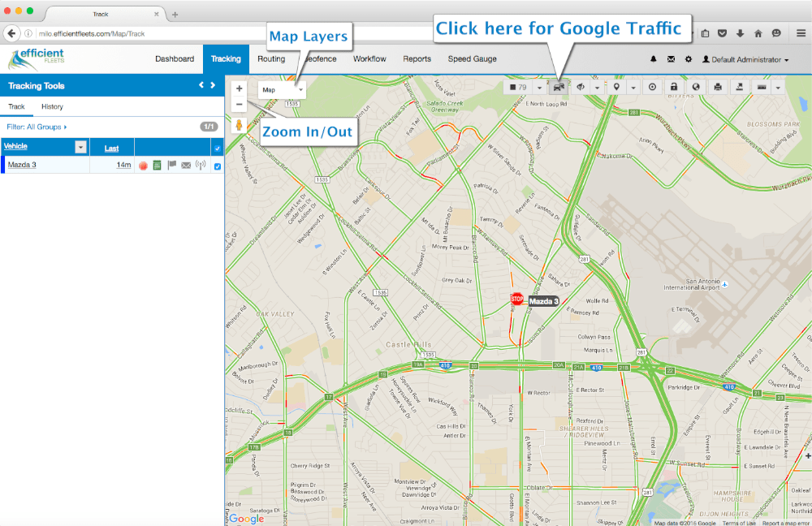This screenshot has height=526, width=812.
Task: Sort by Vehicle column header
Action: point(15,146)
